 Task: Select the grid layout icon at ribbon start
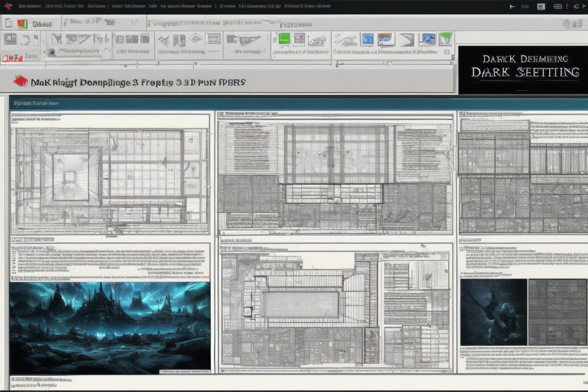[10, 39]
